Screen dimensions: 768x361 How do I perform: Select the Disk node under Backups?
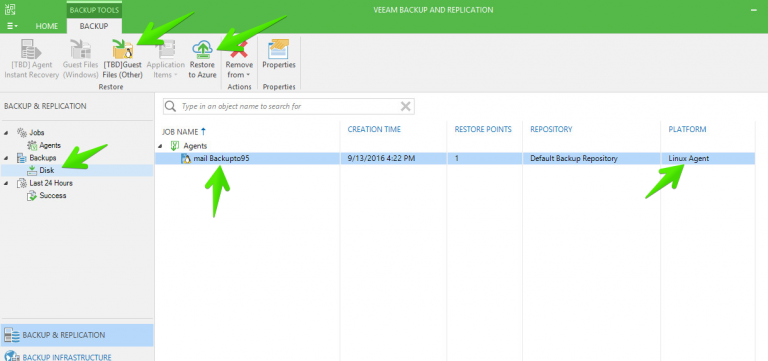point(47,170)
